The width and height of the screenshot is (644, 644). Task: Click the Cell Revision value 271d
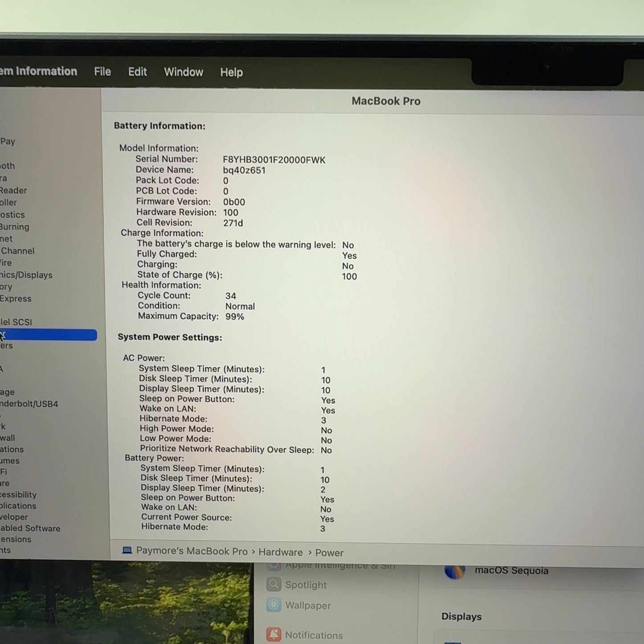point(233,223)
